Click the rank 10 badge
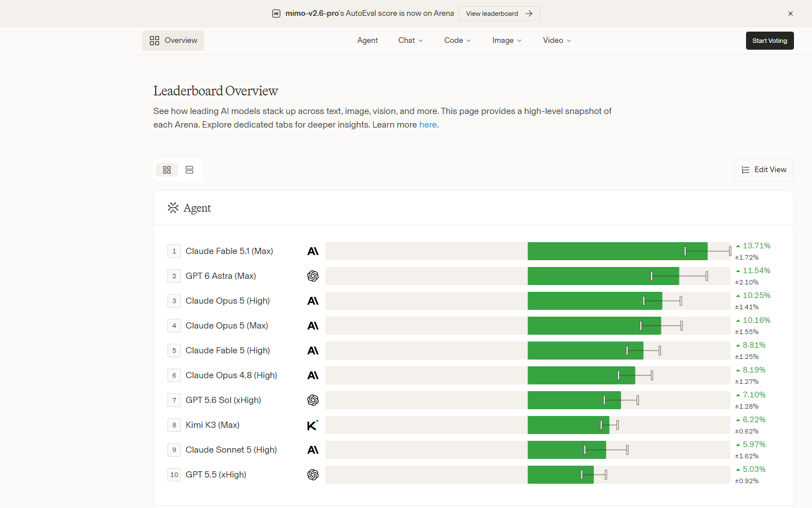 click(x=174, y=475)
